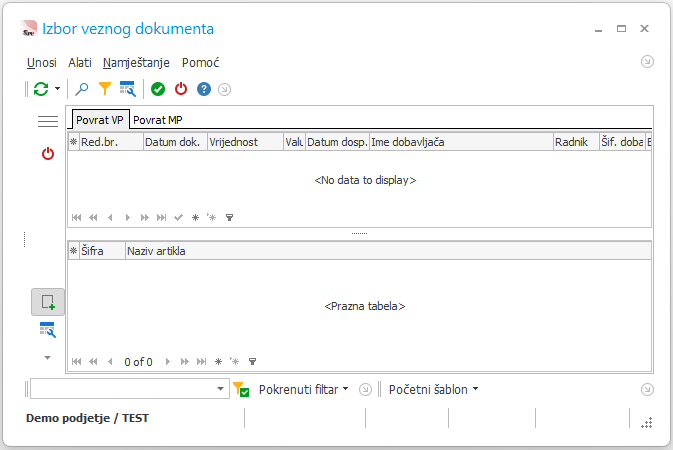Open the Početni šablon dropdown
The width and height of the screenshot is (673, 450).
tap(434, 389)
